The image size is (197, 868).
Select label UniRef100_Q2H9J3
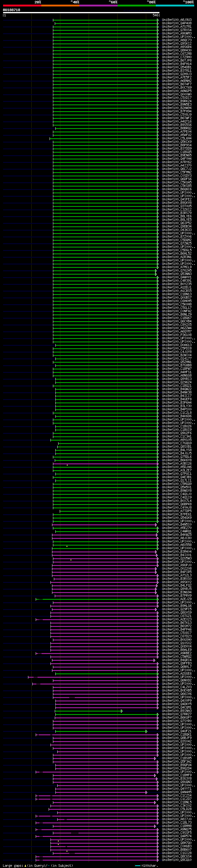coord(177,74)
